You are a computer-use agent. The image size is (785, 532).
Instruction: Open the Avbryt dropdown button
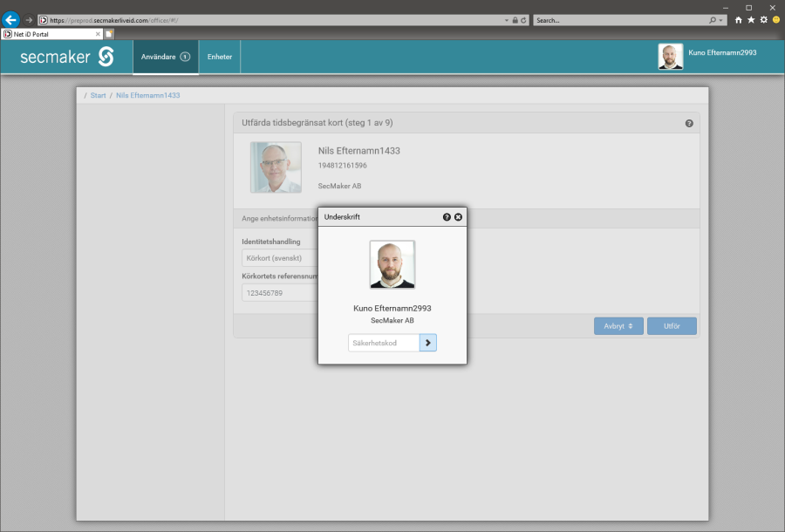tap(618, 326)
